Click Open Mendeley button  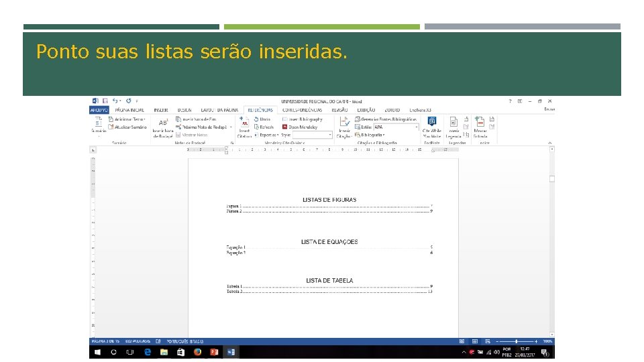click(x=300, y=127)
